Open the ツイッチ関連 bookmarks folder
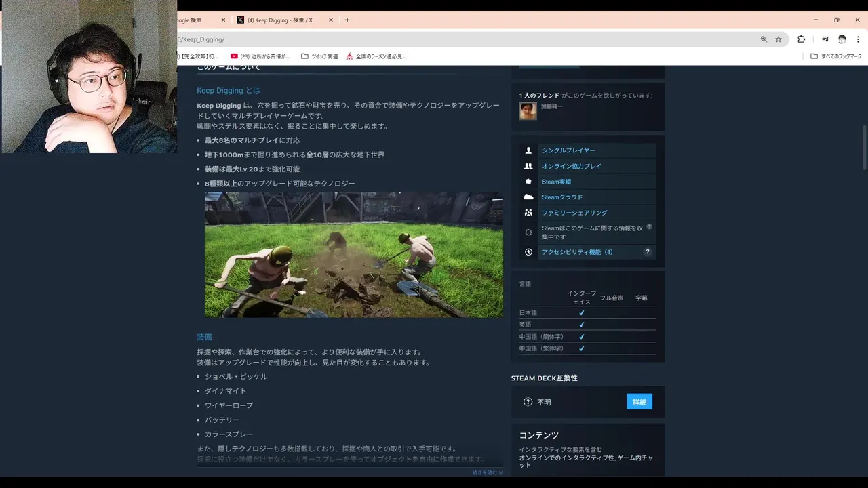868x488 pixels. [x=319, y=56]
